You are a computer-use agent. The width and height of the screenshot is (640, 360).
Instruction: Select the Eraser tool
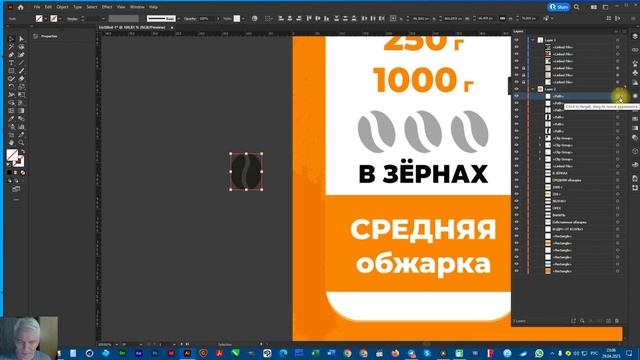tap(21, 79)
